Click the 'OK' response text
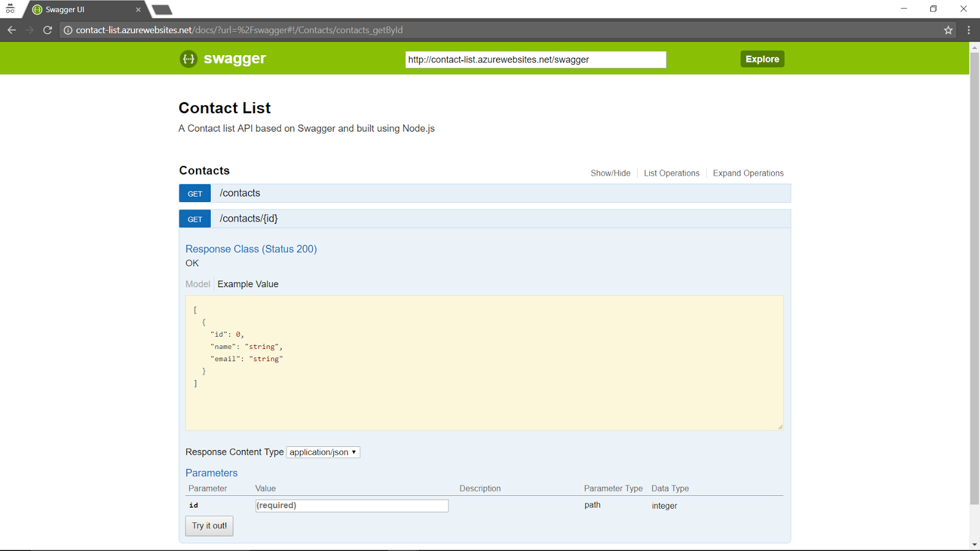The height and width of the screenshot is (551, 980). coord(192,263)
